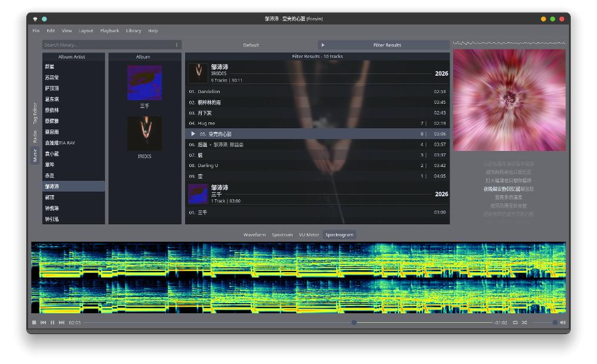
Task: Click the highlighted current lyric line
Action: click(509, 189)
